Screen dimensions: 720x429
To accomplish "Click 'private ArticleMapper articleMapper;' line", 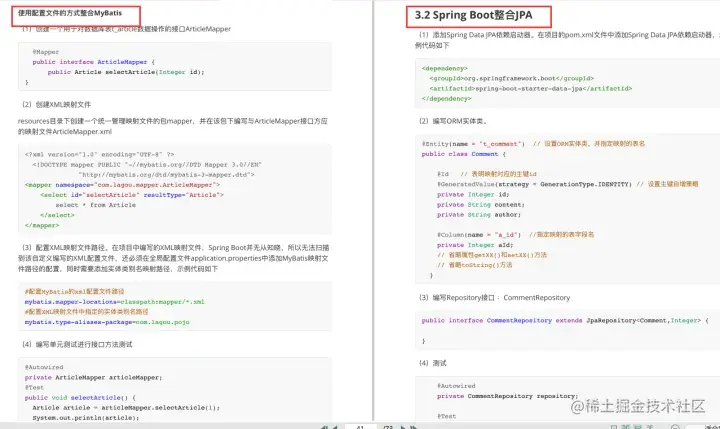I will click(94, 377).
